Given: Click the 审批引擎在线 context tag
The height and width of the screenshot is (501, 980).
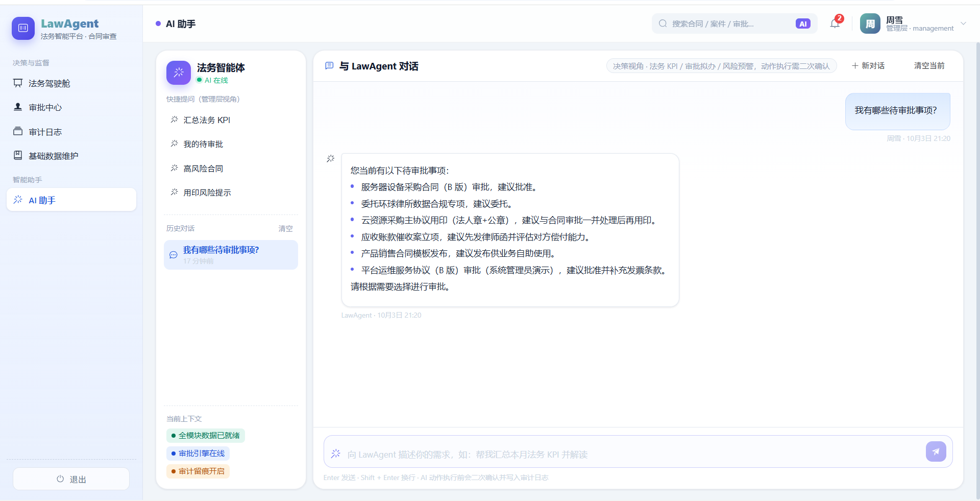Looking at the screenshot, I should pos(198,454).
